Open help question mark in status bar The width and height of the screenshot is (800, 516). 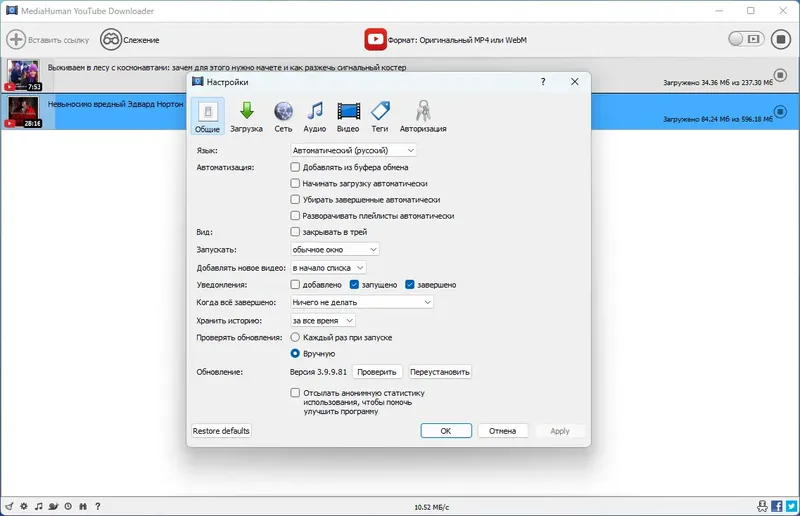(97, 506)
